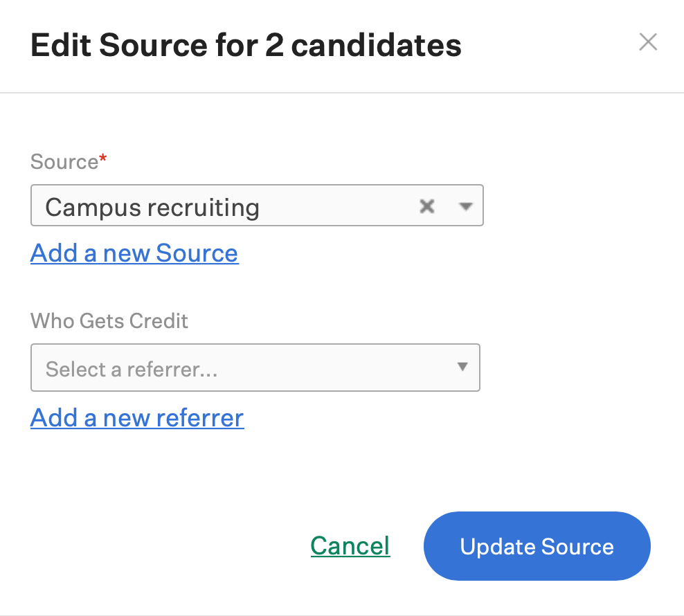The width and height of the screenshot is (684, 616).
Task: Dismiss dialog using the top-right X icon
Action: (648, 42)
